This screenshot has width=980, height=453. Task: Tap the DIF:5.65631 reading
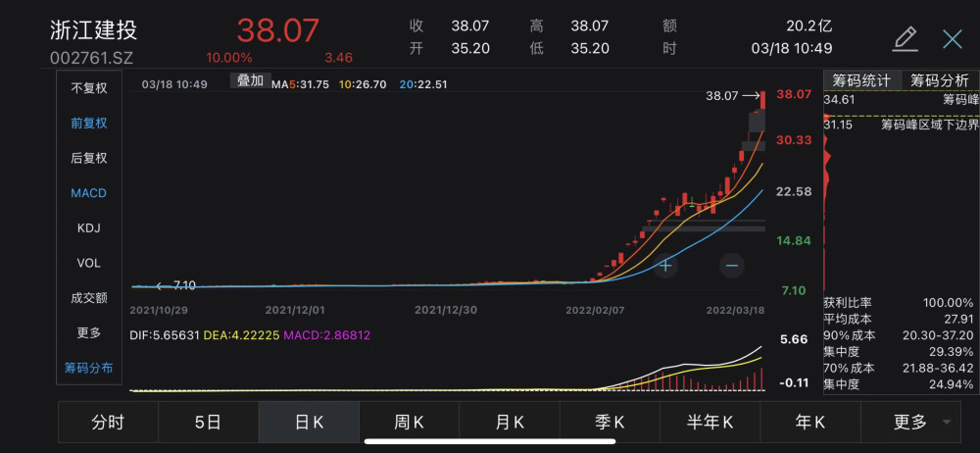coord(165,335)
